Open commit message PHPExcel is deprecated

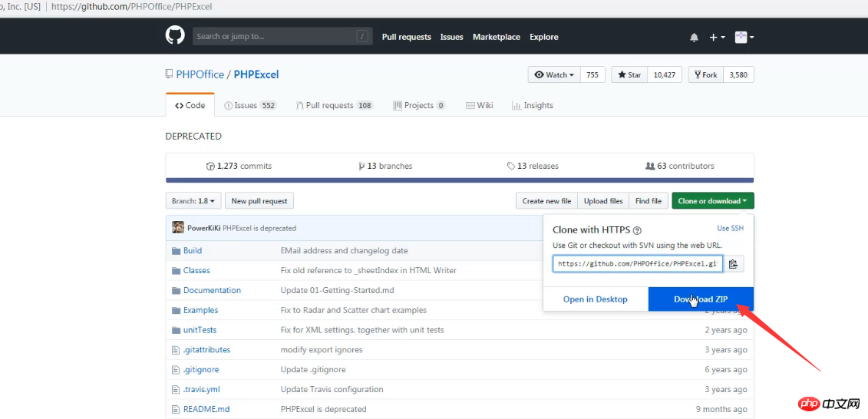point(259,228)
